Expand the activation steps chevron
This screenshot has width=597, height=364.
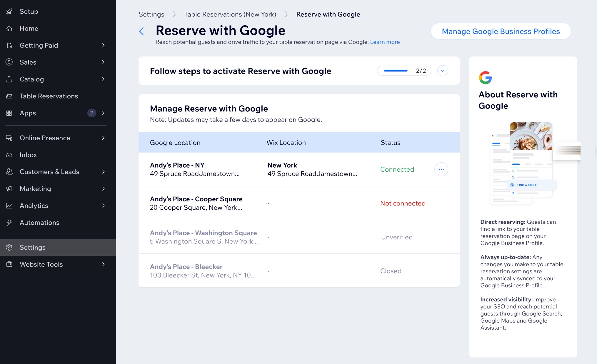pos(443,71)
